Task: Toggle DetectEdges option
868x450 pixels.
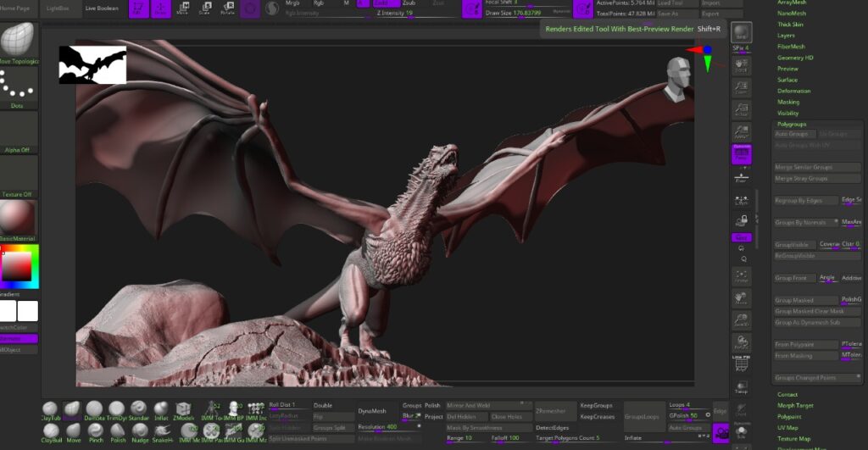Action: pyautogui.click(x=555, y=428)
